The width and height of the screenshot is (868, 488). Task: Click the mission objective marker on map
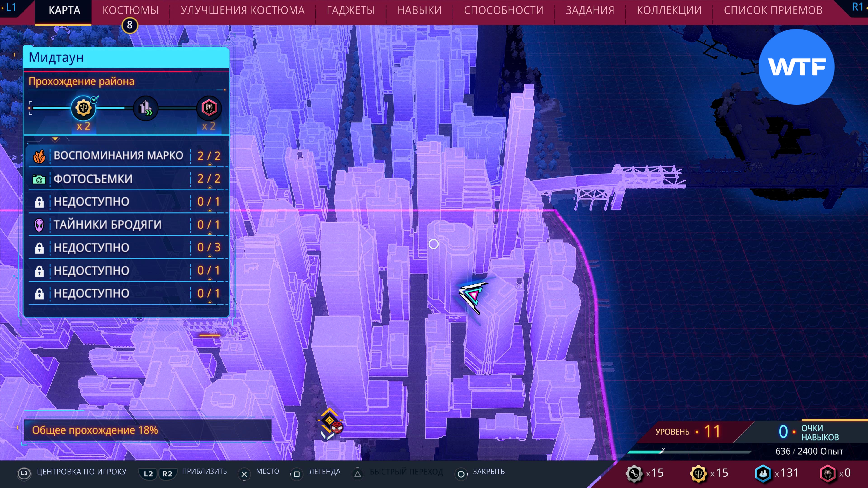click(330, 421)
